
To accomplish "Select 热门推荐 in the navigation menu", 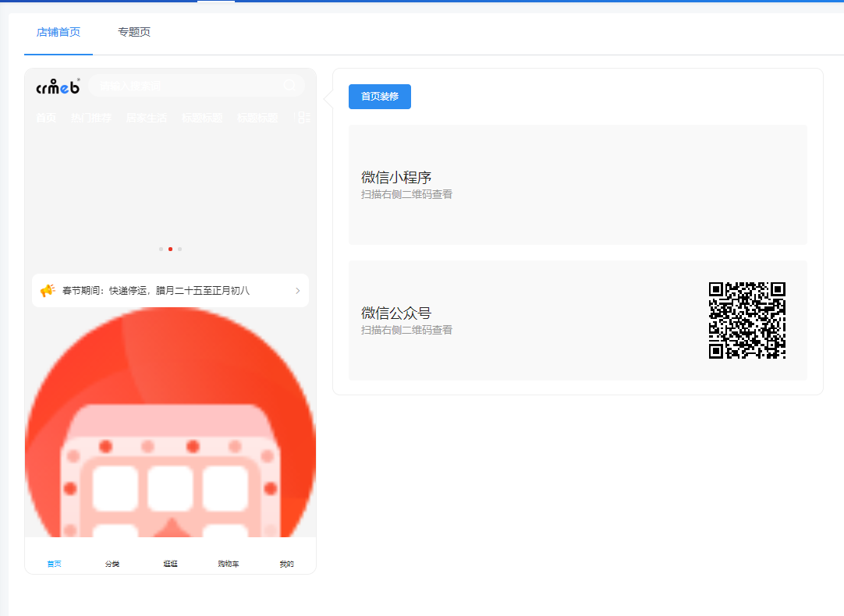I will [x=90, y=117].
